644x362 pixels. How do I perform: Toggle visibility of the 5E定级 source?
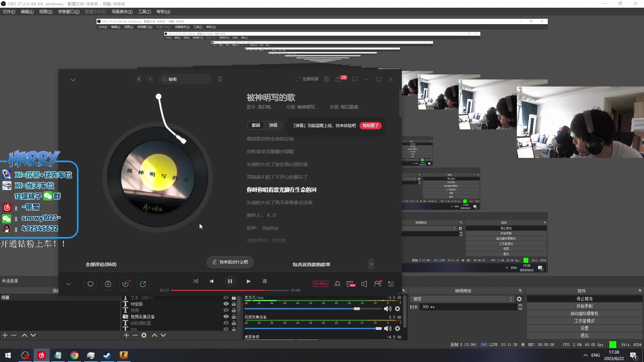(x=226, y=304)
